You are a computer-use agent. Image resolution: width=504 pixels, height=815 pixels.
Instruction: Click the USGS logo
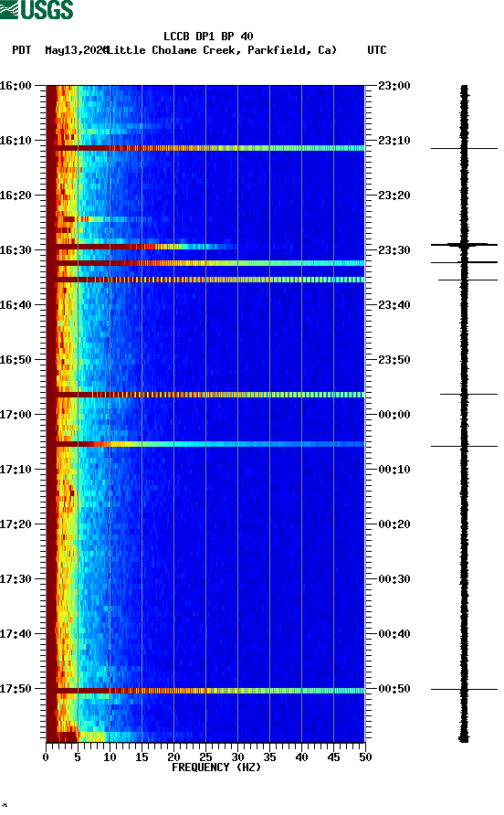37,10
